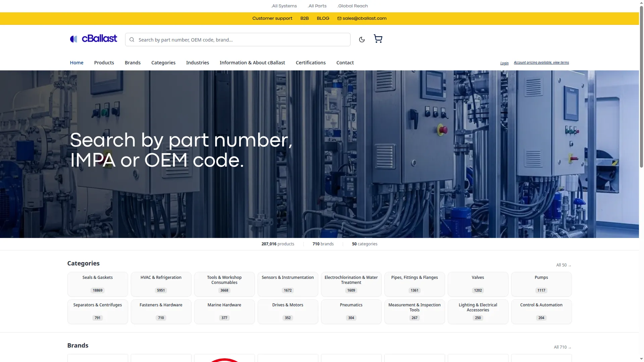Click the Login link

click(504, 63)
